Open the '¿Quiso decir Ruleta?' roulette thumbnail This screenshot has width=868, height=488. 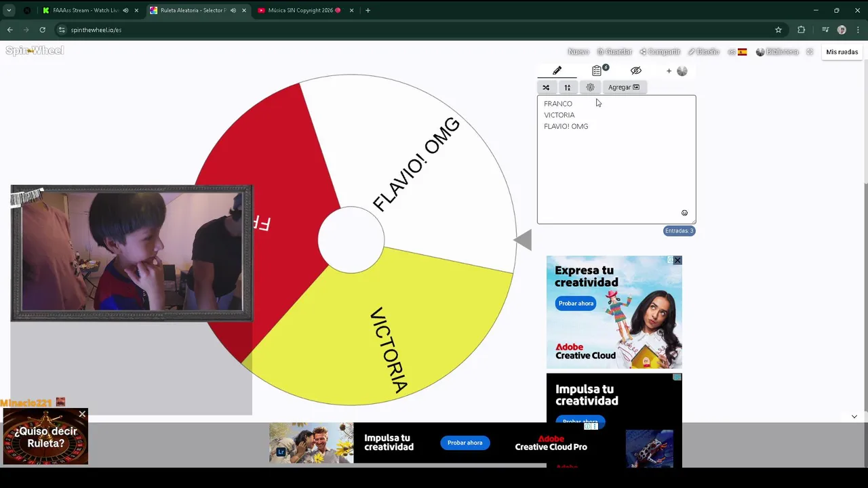click(x=45, y=437)
